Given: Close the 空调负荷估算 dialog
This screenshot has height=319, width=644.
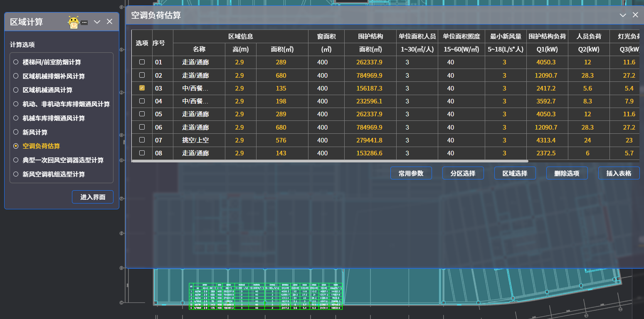Looking at the screenshot, I should pyautogui.click(x=635, y=15).
